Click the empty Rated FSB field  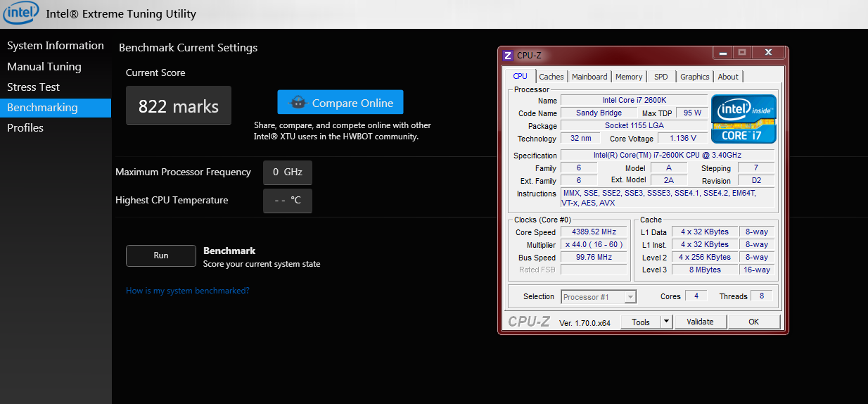(594, 270)
